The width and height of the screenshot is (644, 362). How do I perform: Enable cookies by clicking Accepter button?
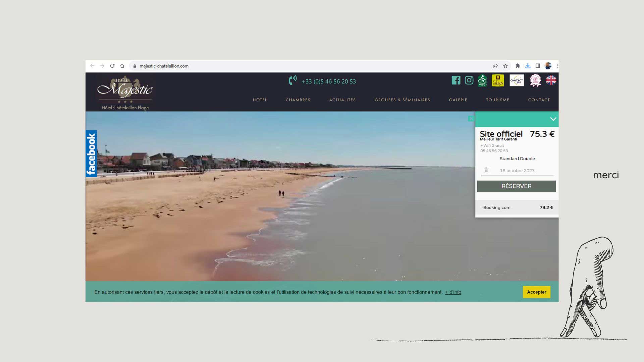coord(537,292)
